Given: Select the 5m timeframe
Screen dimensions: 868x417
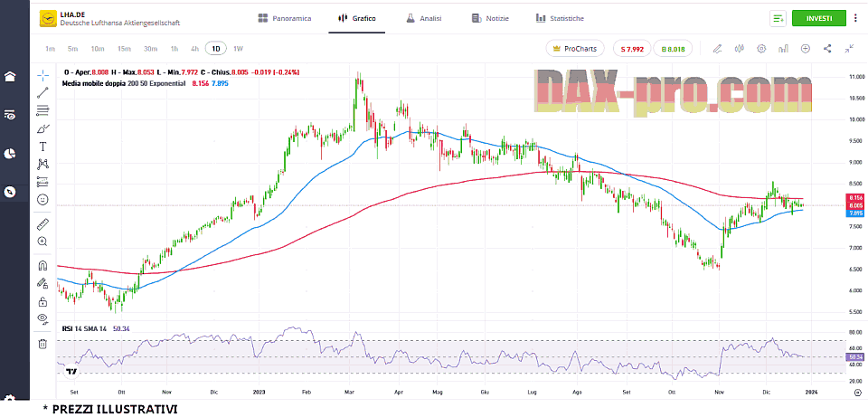Looking at the screenshot, I should (72, 49).
